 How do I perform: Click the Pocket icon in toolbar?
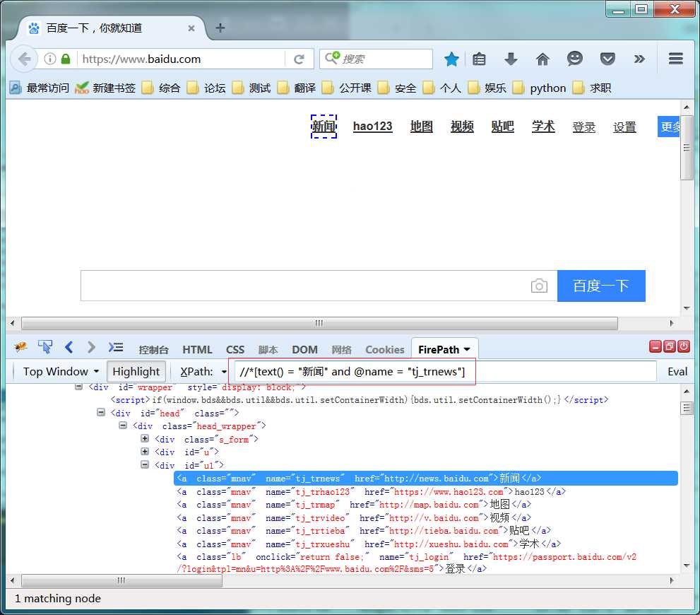click(607, 59)
